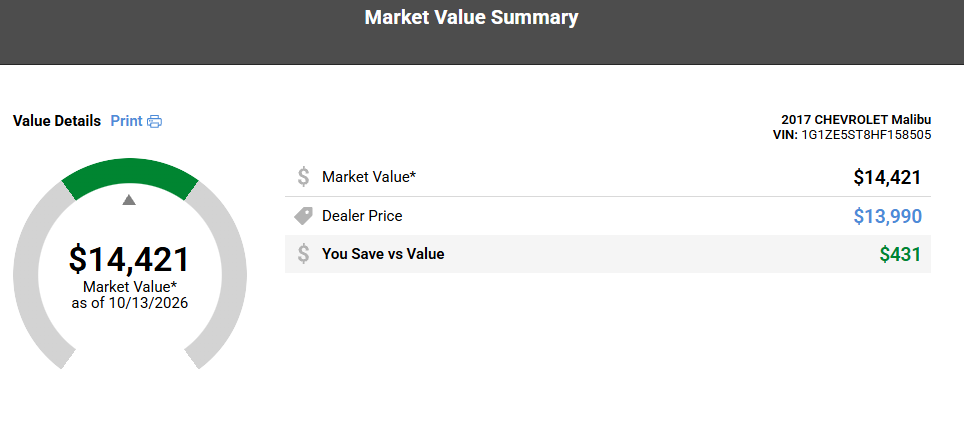
Task: Click the dollar icon next to Market Value
Action: (x=303, y=177)
